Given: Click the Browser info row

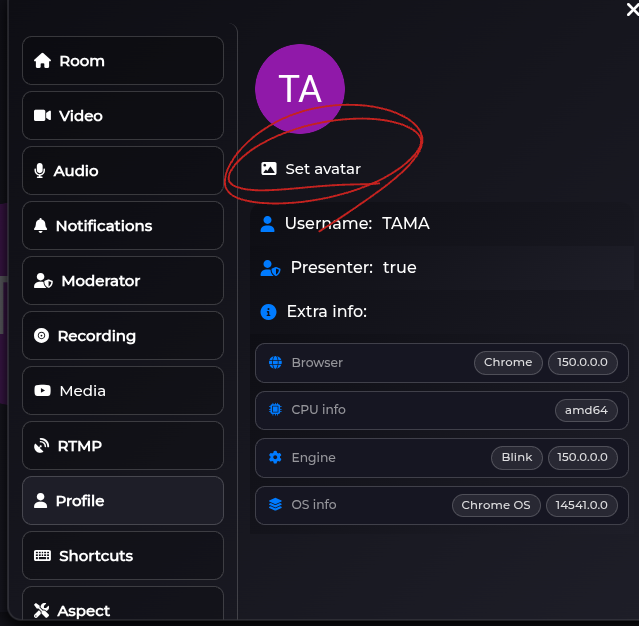Looking at the screenshot, I should click(x=442, y=363).
